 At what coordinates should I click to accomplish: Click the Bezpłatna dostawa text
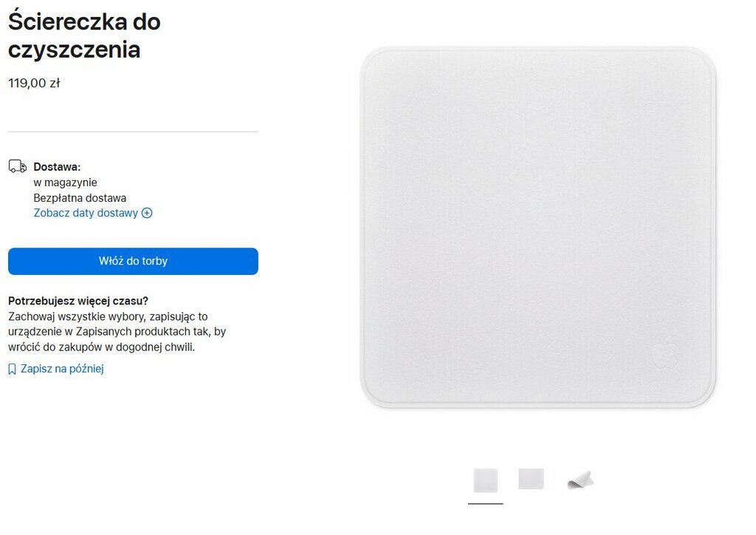tap(80, 198)
